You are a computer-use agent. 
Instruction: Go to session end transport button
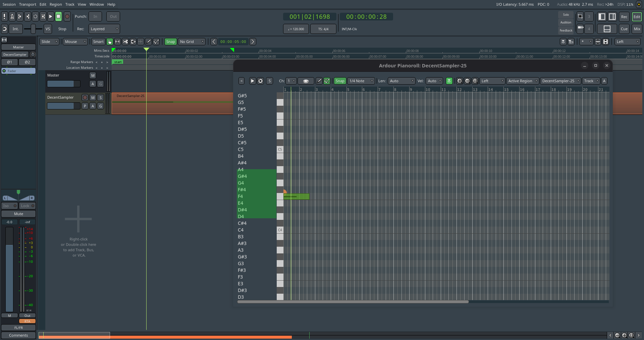pos(28,16)
